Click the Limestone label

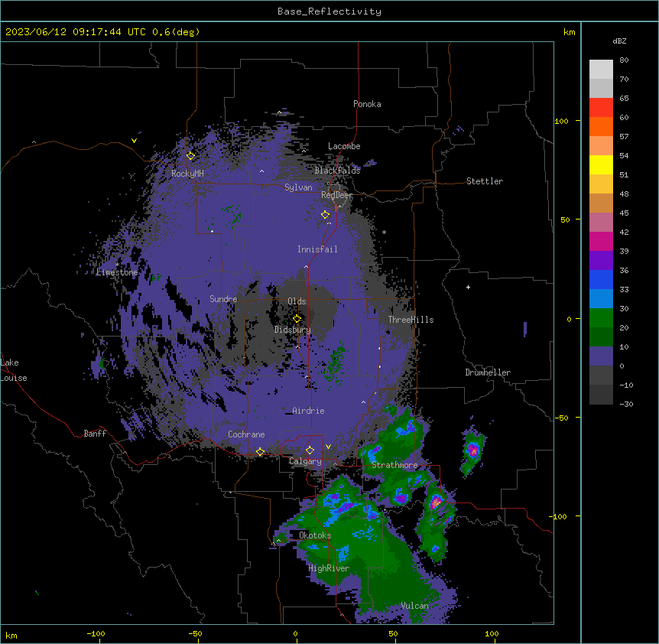[x=117, y=272]
